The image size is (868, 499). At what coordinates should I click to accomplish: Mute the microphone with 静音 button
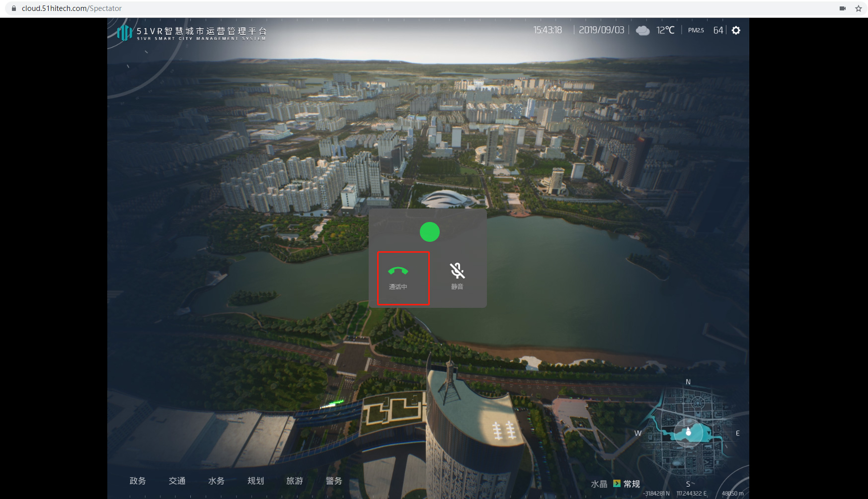point(457,277)
